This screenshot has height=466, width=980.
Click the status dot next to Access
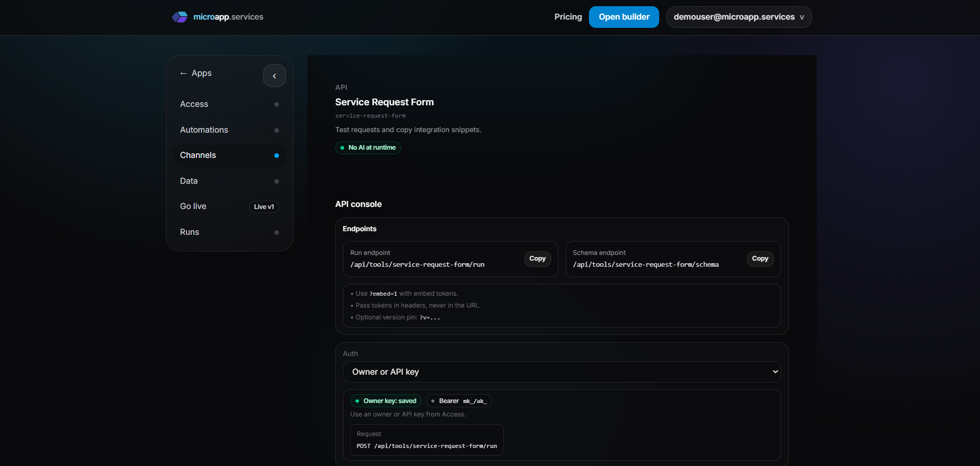tap(277, 104)
